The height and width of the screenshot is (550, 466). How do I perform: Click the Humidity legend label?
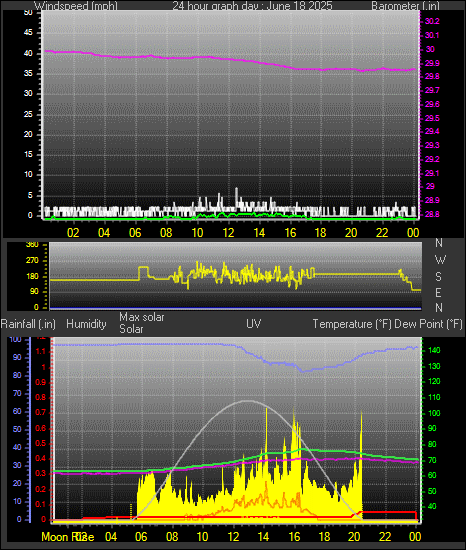(x=86, y=324)
